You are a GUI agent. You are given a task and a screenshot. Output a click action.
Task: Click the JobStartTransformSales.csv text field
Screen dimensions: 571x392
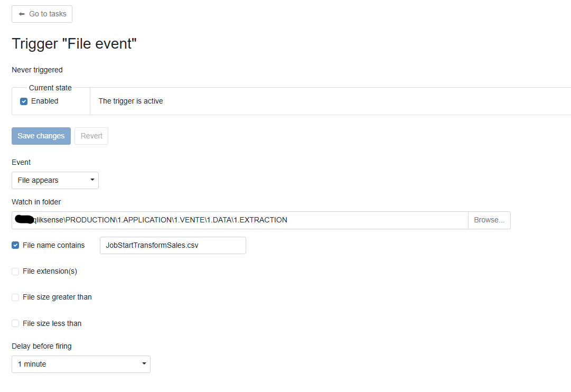[x=173, y=245]
